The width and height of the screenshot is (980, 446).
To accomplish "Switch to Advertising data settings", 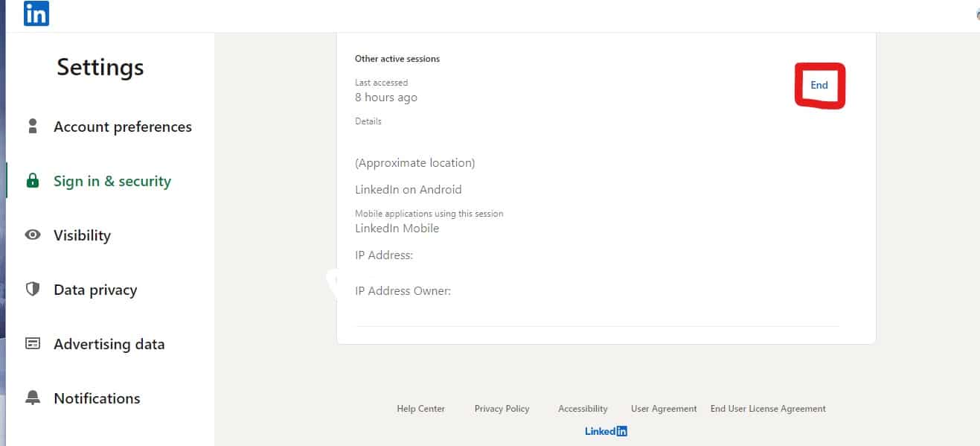I will coord(109,344).
